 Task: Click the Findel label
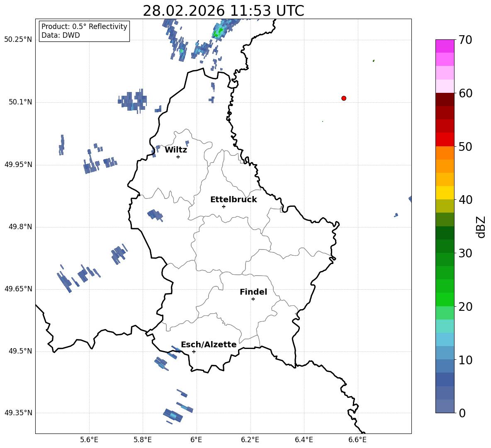point(253,292)
